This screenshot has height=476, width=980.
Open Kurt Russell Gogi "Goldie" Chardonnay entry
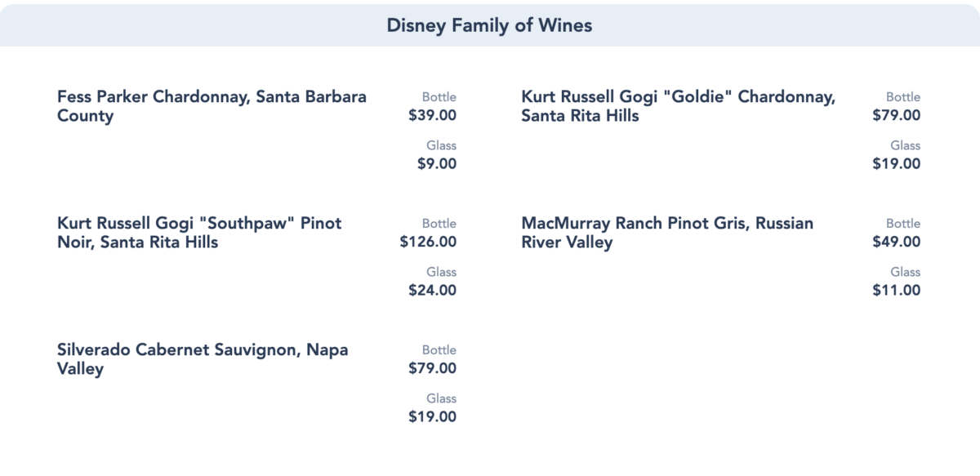(x=678, y=106)
